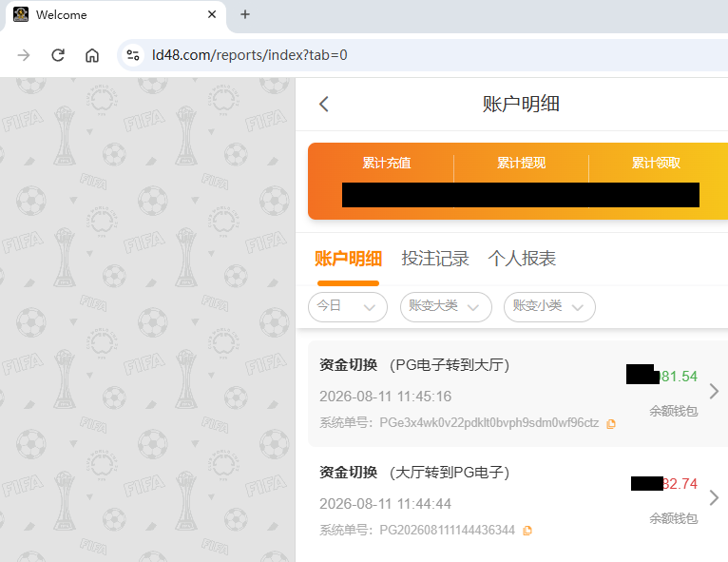Copy system order number PGe3x4wk0v22pdklt0bvph9sdm0wf96ctz
This screenshot has width=728, height=562.
[611, 423]
